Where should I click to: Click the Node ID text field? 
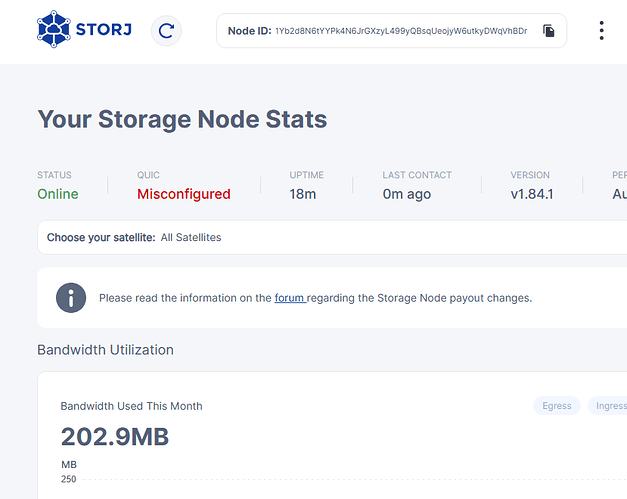point(400,31)
